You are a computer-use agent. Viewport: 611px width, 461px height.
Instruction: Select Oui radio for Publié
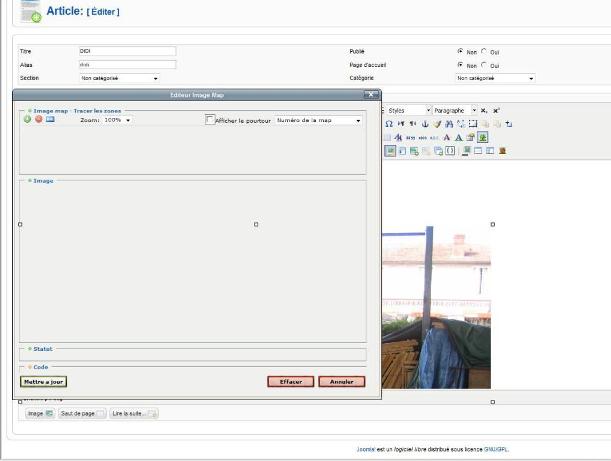tap(484, 51)
